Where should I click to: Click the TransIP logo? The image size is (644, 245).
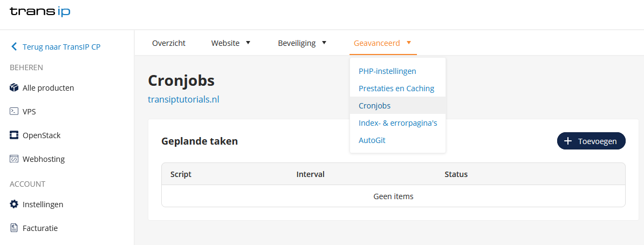tap(40, 11)
